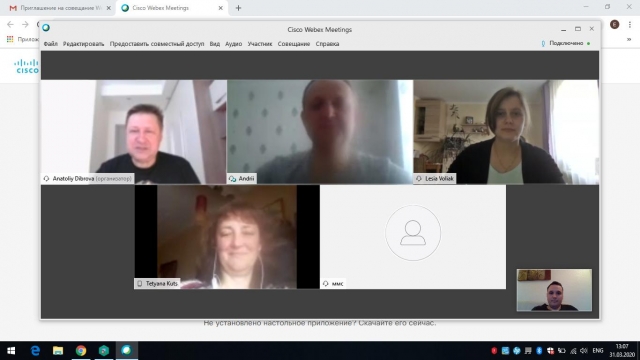Screen dimensions: 640x360
Task: Click the Tetyana Kuts name label
Action: coord(162,283)
